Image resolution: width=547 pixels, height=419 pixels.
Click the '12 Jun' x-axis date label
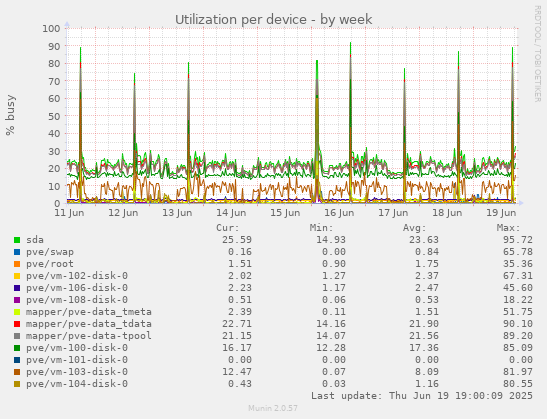[123, 213]
